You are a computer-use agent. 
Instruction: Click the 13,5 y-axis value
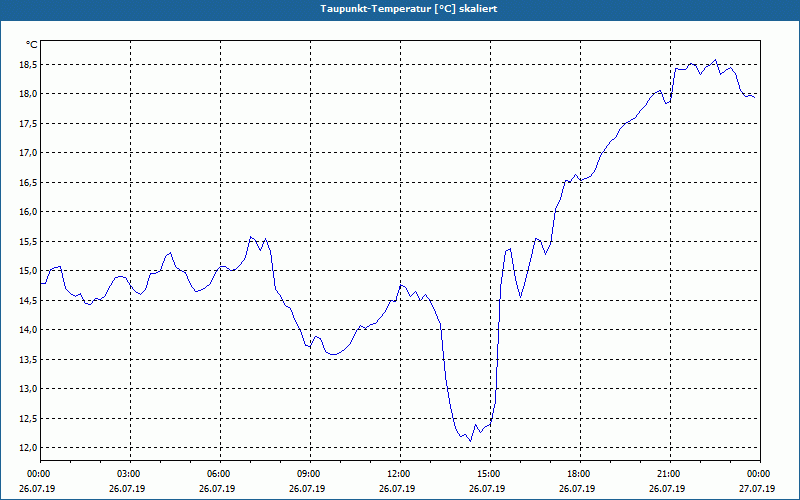pyautogui.click(x=29, y=359)
